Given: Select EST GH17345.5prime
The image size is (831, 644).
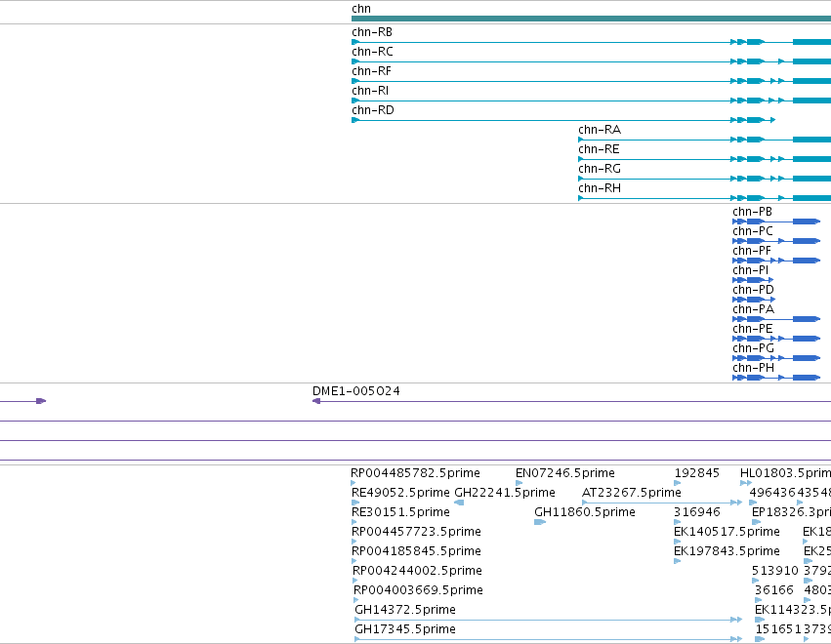Looking at the screenshot, I should (x=405, y=629).
